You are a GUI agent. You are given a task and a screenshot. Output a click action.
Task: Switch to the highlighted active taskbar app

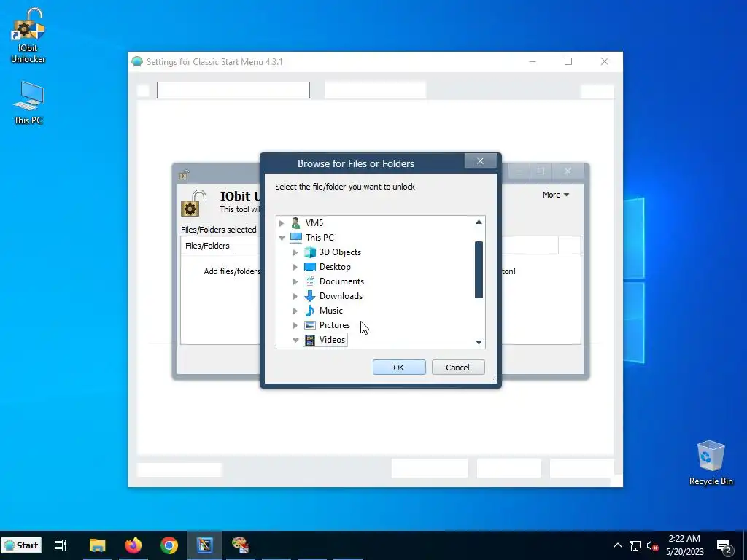(205, 545)
